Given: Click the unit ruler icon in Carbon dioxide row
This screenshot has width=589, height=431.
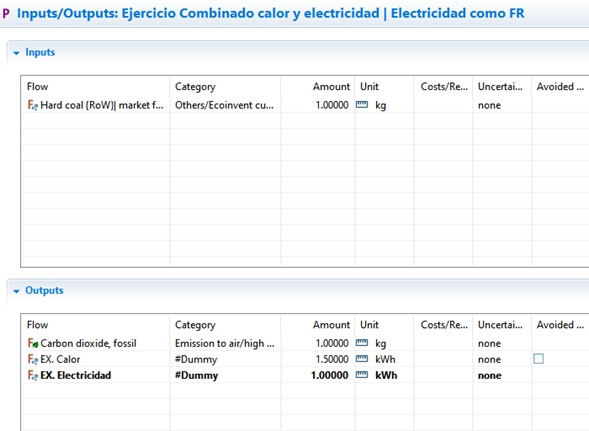Looking at the screenshot, I should tap(362, 343).
